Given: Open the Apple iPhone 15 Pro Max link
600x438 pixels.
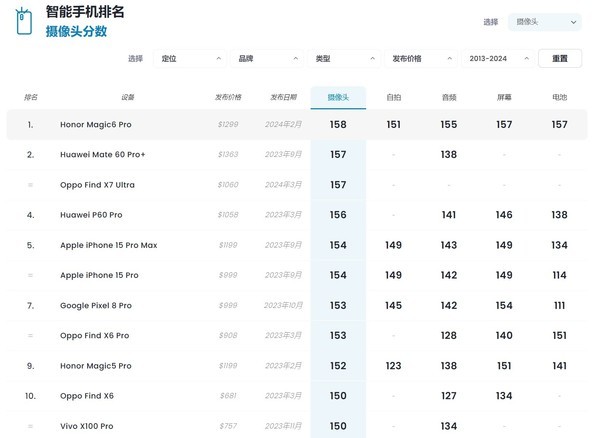Looking at the screenshot, I should click(109, 245).
